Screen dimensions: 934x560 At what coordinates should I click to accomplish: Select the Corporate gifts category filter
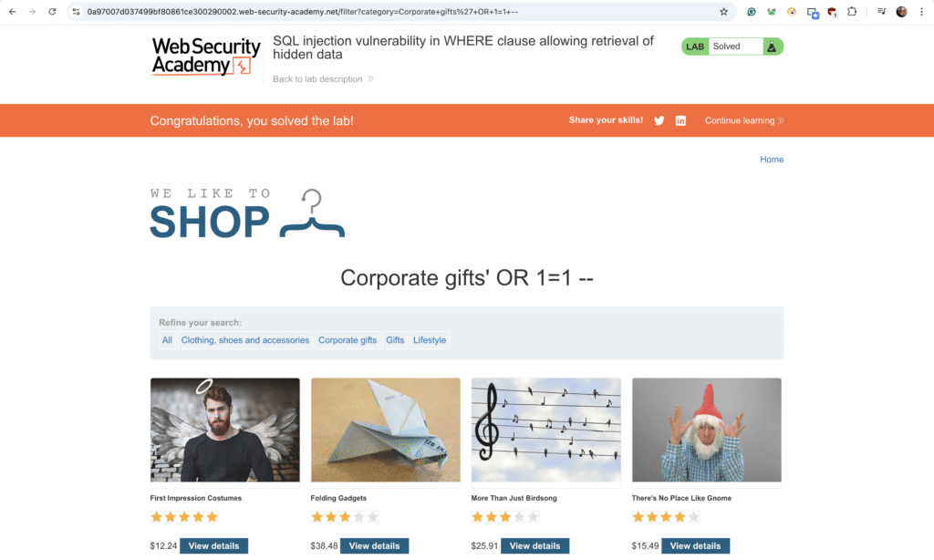348,340
